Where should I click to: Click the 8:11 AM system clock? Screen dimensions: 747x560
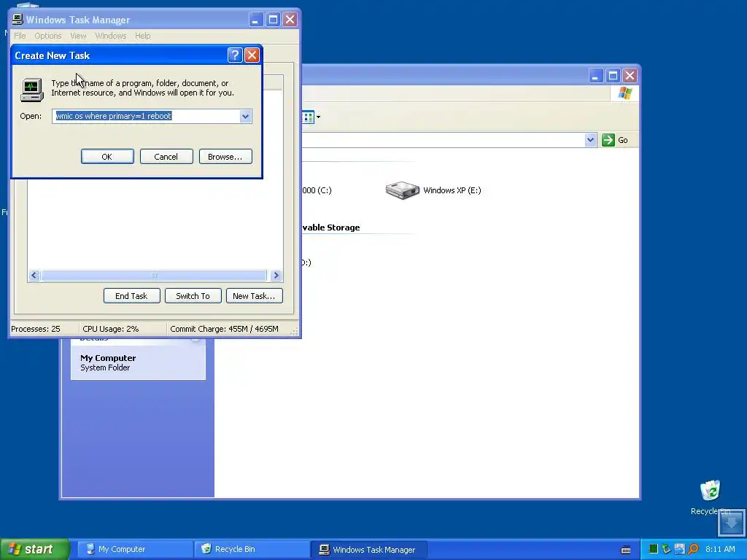[720, 549]
